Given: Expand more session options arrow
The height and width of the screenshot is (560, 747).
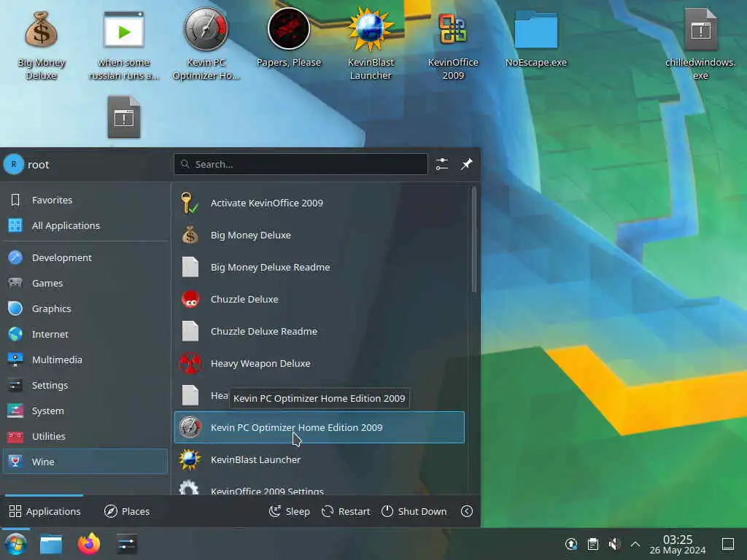Looking at the screenshot, I should tap(467, 511).
